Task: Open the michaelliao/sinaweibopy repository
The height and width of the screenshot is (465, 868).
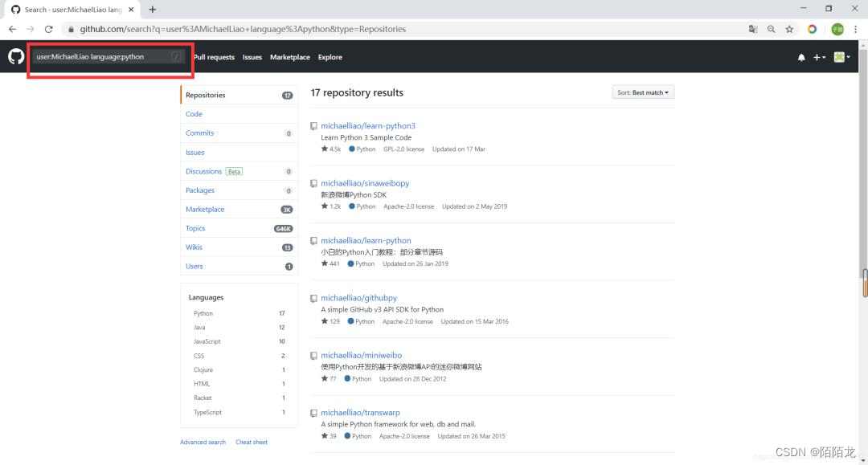Action: coord(365,184)
